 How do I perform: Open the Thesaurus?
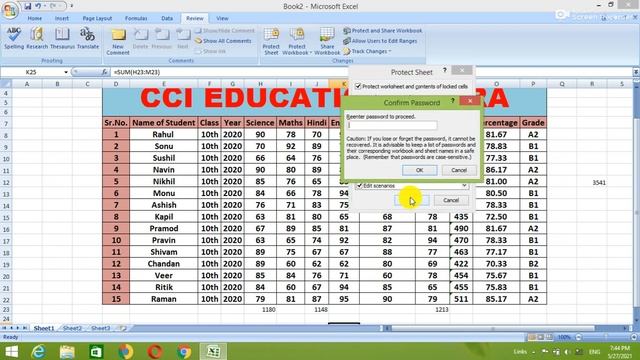coord(62,38)
